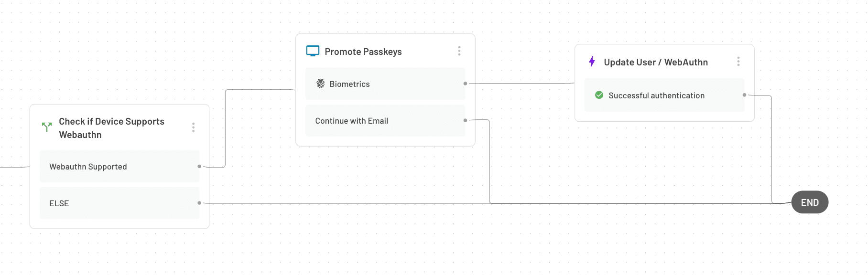The image size is (868, 275).
Task: Click the purple lightning bolt action icon
Action: pos(592,62)
